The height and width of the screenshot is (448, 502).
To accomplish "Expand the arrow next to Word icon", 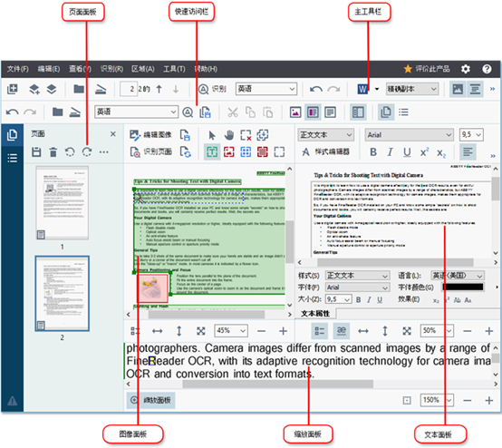I will click(377, 89).
